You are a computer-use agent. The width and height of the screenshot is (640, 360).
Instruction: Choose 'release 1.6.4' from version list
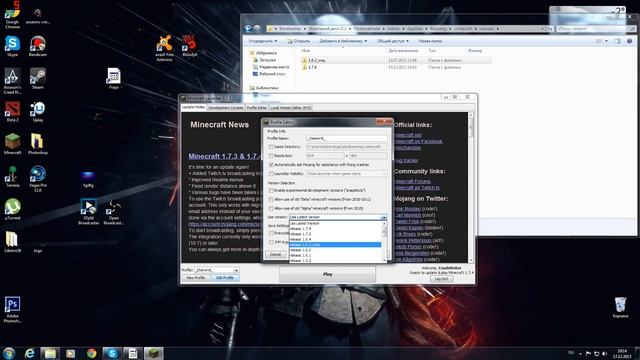pos(335,240)
